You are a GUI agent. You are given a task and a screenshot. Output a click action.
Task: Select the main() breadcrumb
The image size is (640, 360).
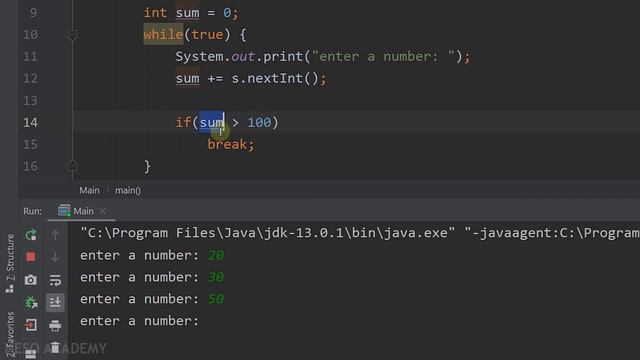click(128, 190)
